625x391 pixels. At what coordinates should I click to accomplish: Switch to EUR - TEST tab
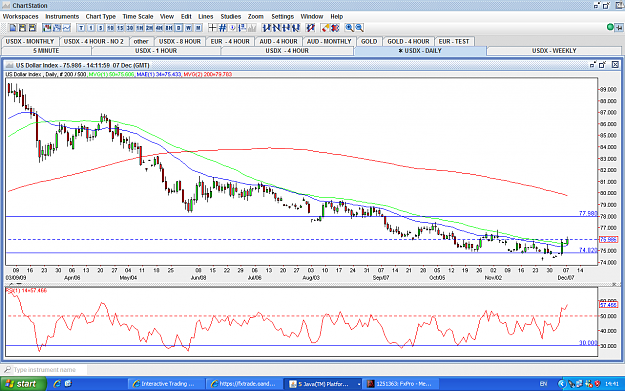tap(454, 41)
